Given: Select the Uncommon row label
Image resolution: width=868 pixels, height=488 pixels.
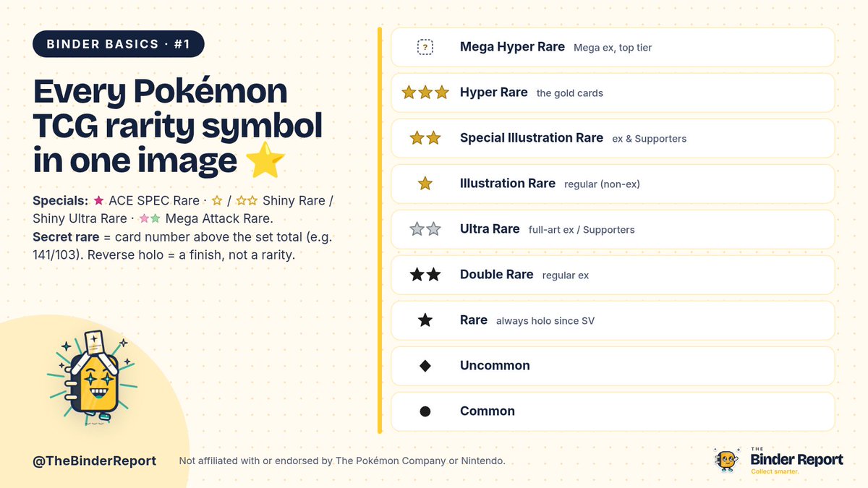Looking at the screenshot, I should pos(495,366).
